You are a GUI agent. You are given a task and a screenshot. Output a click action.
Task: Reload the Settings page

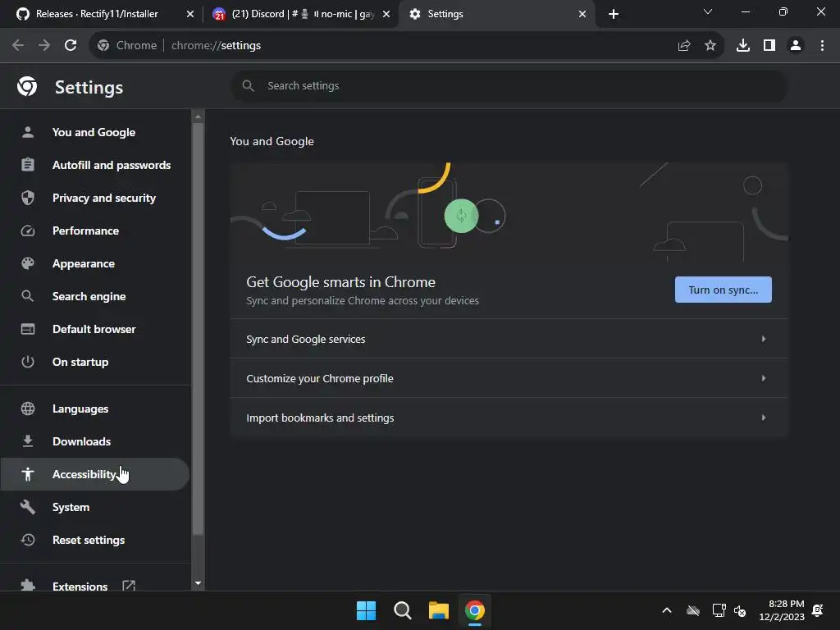71,46
